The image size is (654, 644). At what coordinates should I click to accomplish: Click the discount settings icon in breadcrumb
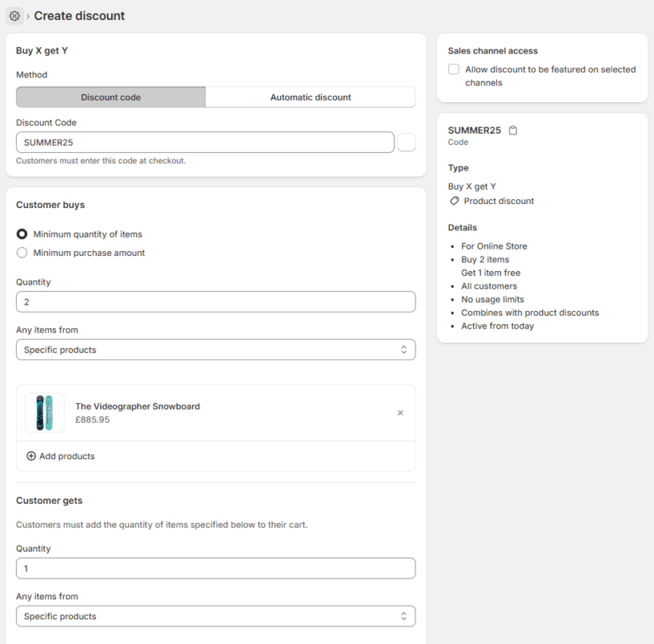14,16
